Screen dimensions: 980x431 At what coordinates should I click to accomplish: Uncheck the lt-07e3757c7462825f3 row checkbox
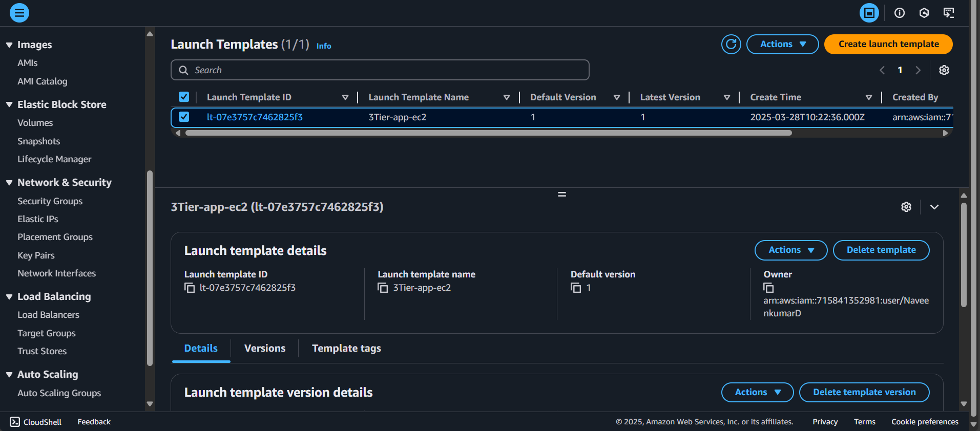click(x=184, y=117)
